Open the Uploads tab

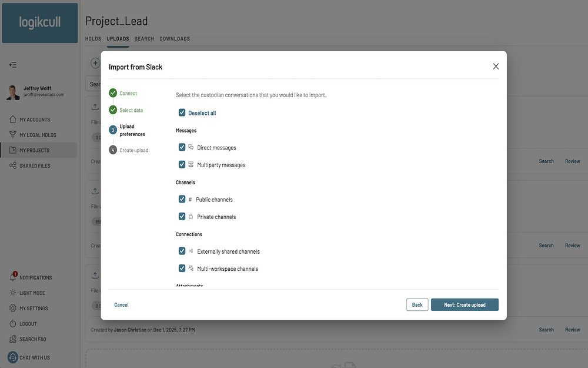point(118,39)
